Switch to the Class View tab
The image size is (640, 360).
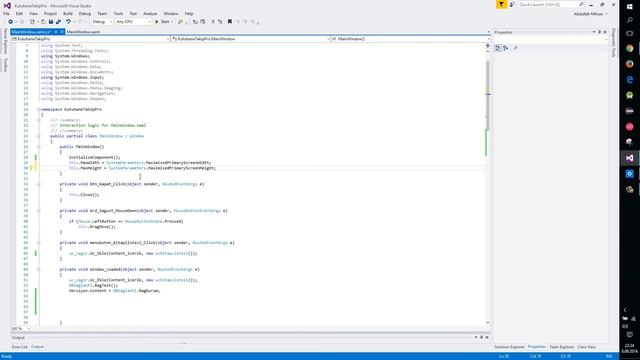[587, 347]
